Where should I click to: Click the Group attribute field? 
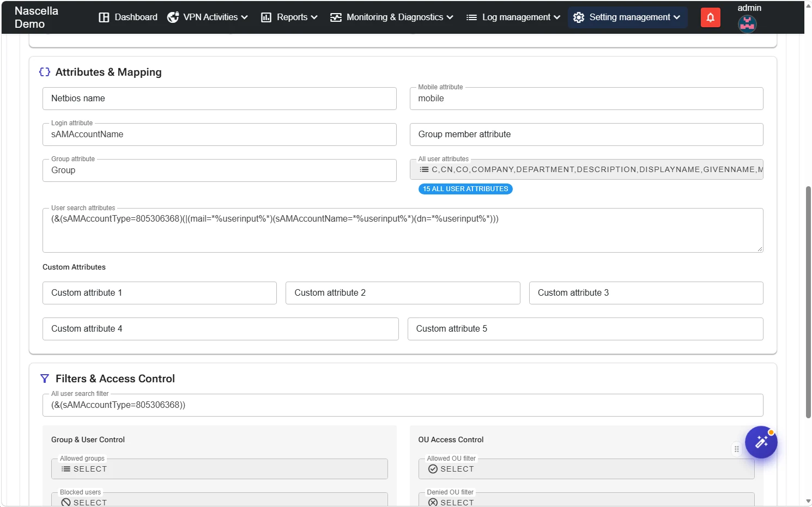pyautogui.click(x=220, y=170)
